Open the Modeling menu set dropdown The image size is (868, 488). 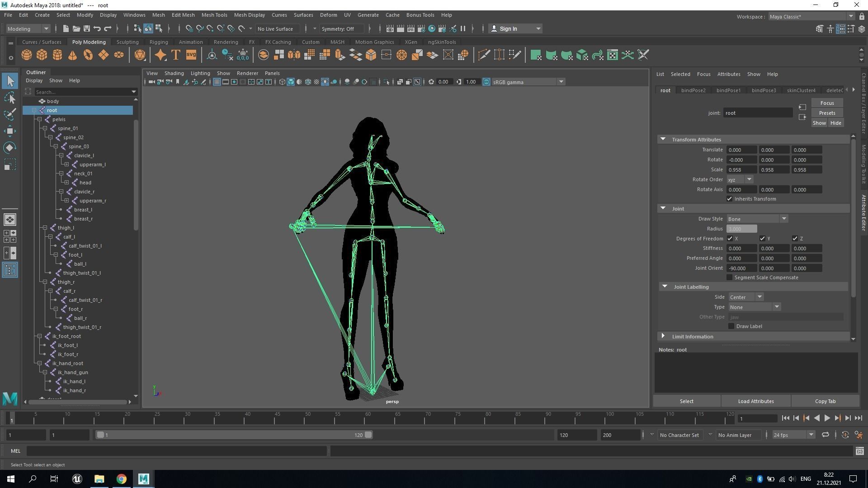point(28,28)
